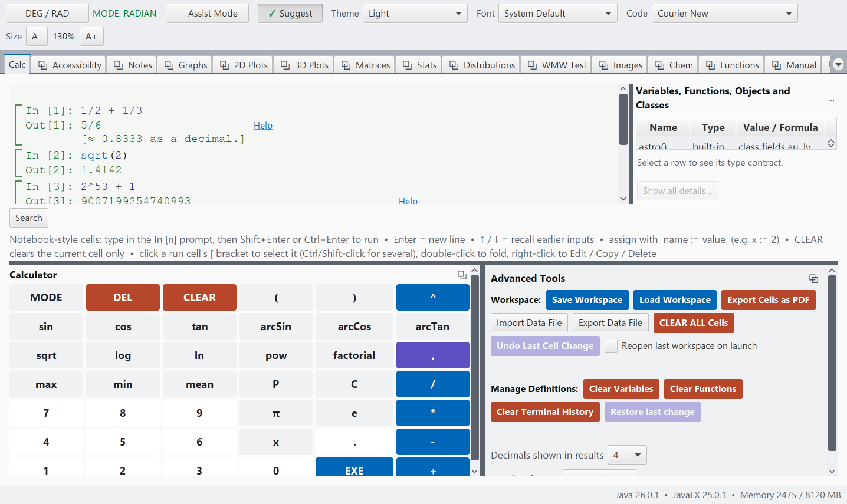Click CLEAR ALL Cells button
Screen dimensions: 847x504
pos(694,323)
